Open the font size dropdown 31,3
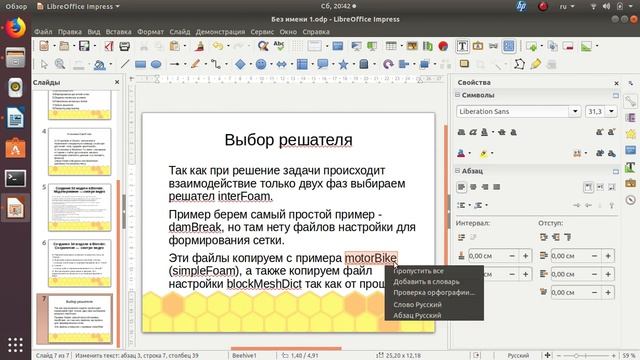Viewport: 640px width, 360px height. point(611,111)
